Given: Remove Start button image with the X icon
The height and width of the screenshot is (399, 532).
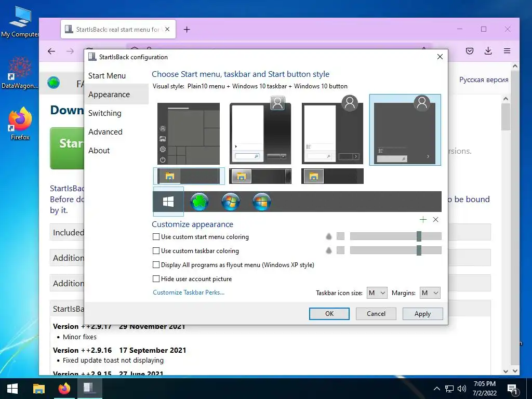Looking at the screenshot, I should click(x=436, y=220).
